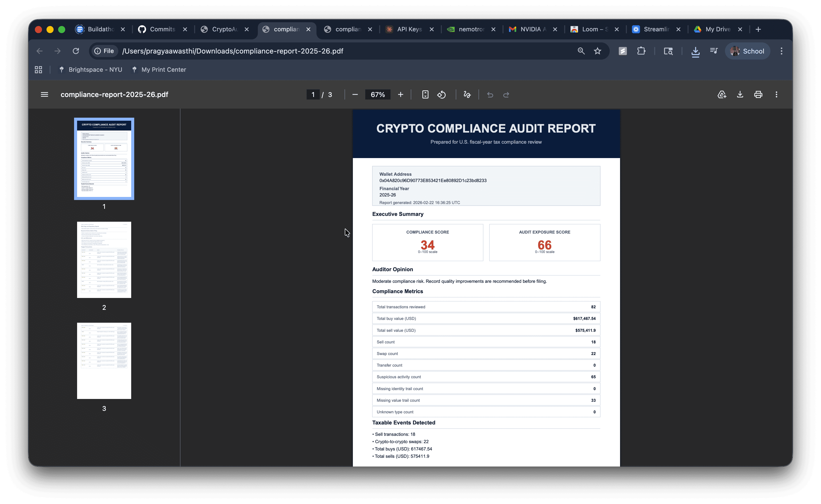The image size is (821, 504).
Task: Open PDF viewer more actions menu
Action: [776, 95]
